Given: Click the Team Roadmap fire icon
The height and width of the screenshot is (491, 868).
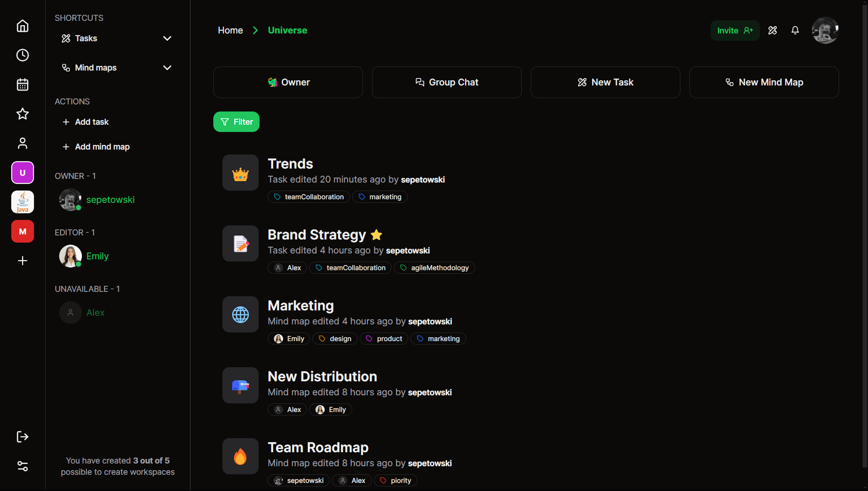Looking at the screenshot, I should (240, 456).
